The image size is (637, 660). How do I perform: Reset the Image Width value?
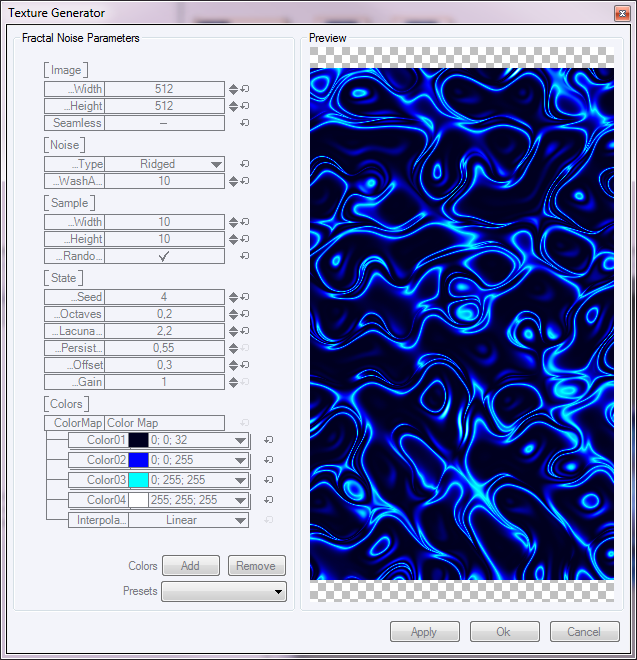245,89
